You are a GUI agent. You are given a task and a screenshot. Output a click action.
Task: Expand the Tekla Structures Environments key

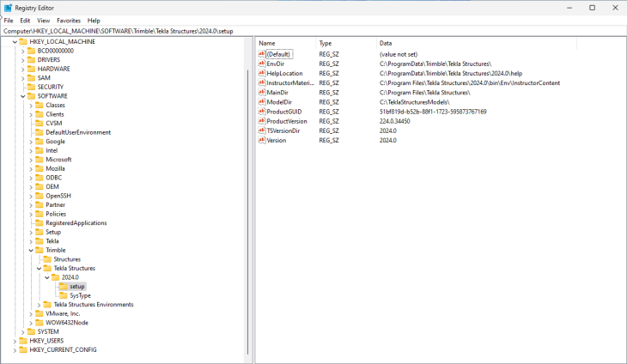tap(39, 305)
